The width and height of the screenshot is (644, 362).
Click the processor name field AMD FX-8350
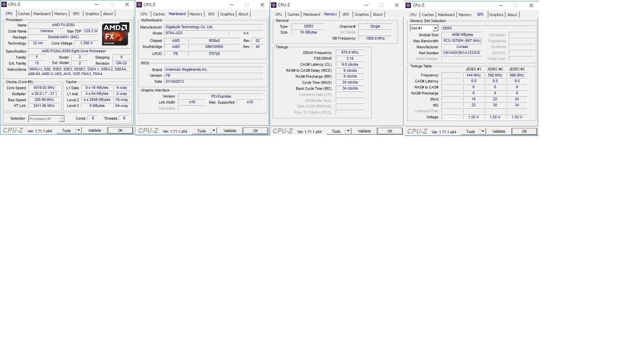click(63, 25)
